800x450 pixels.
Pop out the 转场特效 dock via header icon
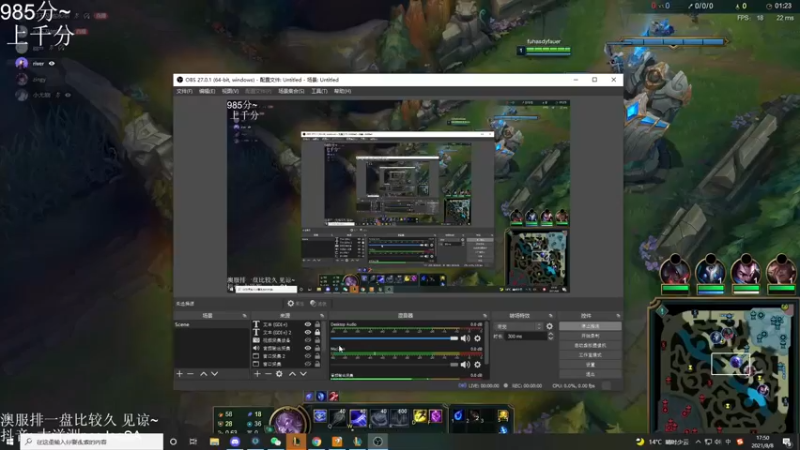(x=551, y=316)
